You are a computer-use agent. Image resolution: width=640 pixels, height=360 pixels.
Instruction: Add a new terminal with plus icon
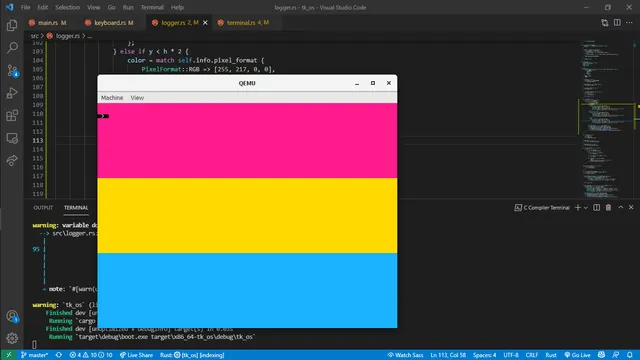click(x=577, y=208)
